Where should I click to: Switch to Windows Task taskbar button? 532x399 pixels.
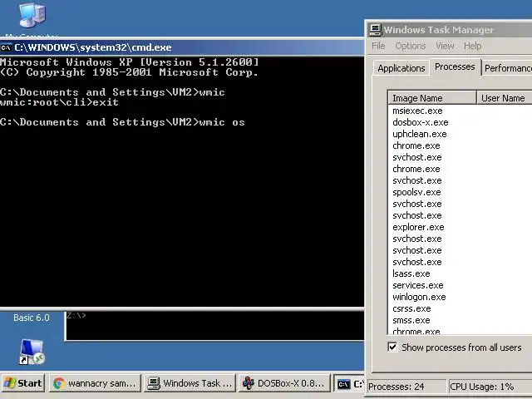pyautogui.click(x=190, y=383)
